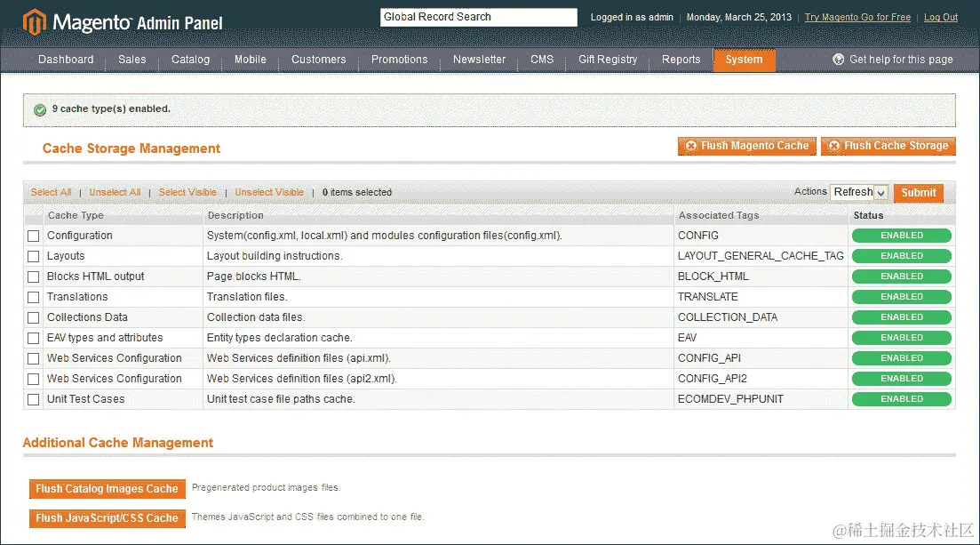Click the green success checkmark icon
This screenshot has width=980, height=545.
coord(38,110)
